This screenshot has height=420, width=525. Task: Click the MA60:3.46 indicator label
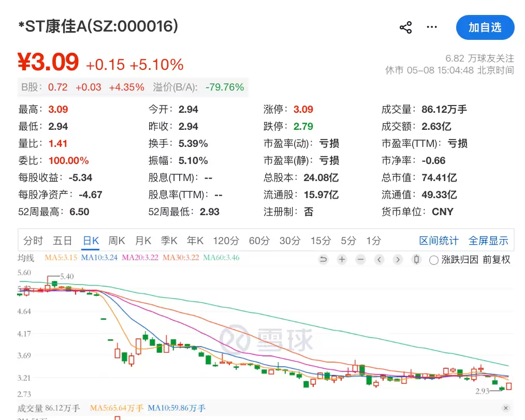pos(221,258)
